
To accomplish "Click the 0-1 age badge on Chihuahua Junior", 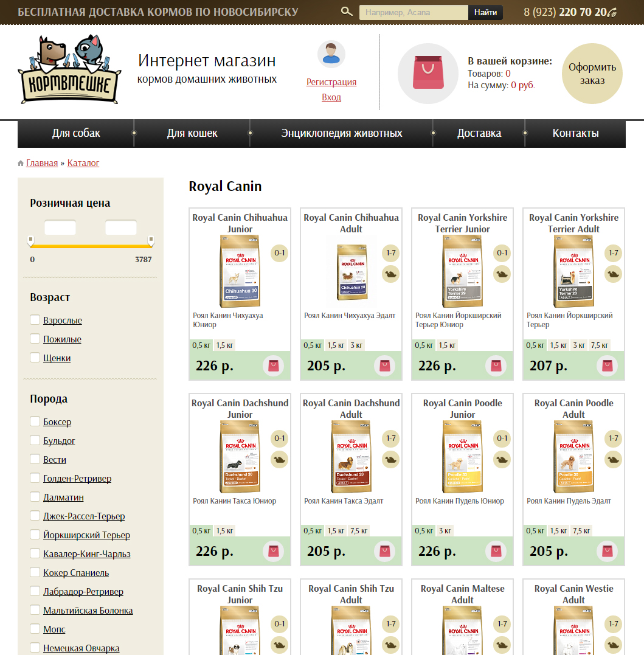I will 279,253.
